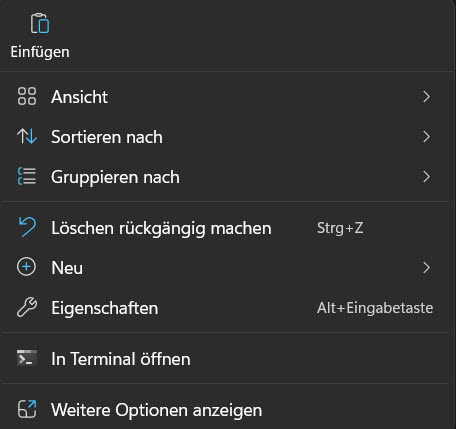Click the terminal prompt icon
This screenshot has height=429, width=456.
(27, 358)
